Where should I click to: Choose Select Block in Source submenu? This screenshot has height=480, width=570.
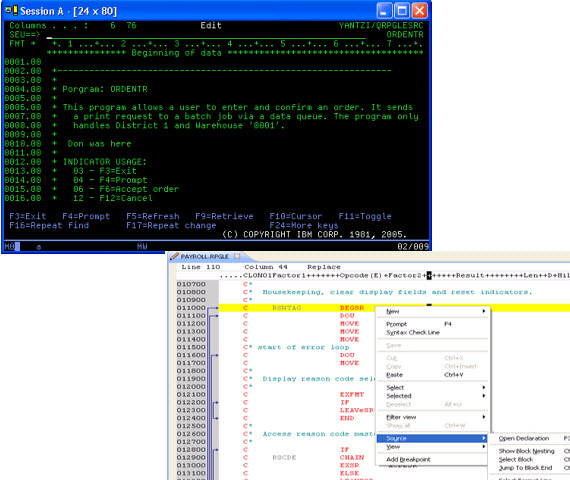click(530, 459)
